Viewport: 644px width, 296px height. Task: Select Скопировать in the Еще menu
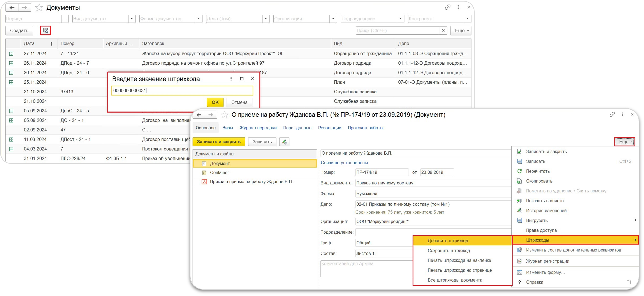(575, 181)
